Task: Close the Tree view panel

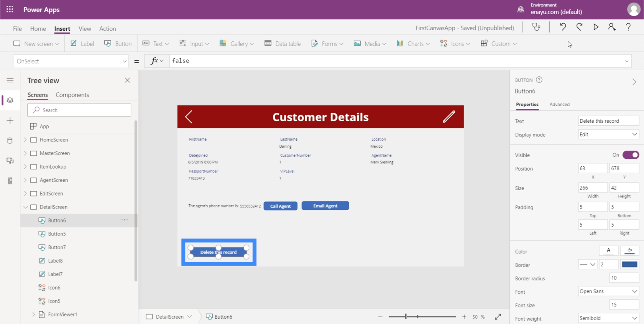Action: (127, 80)
